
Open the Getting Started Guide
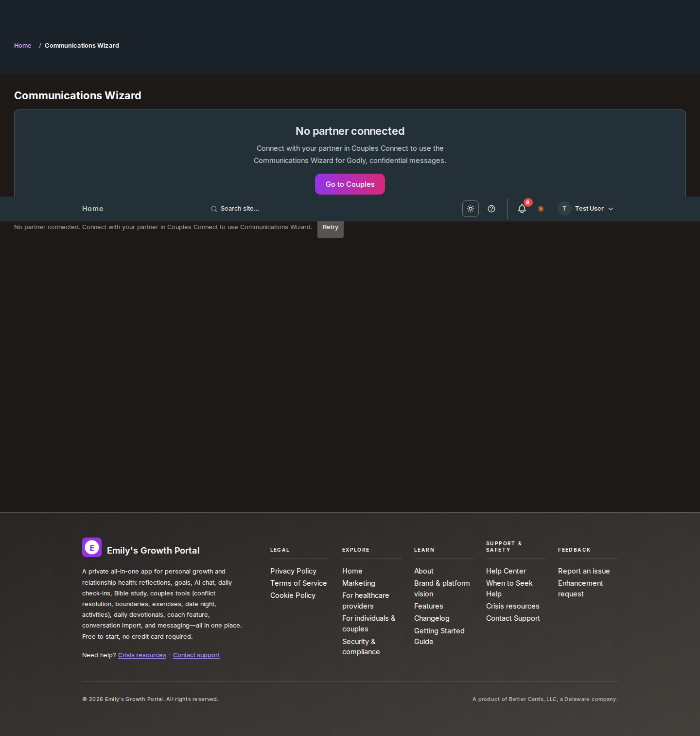439,636
